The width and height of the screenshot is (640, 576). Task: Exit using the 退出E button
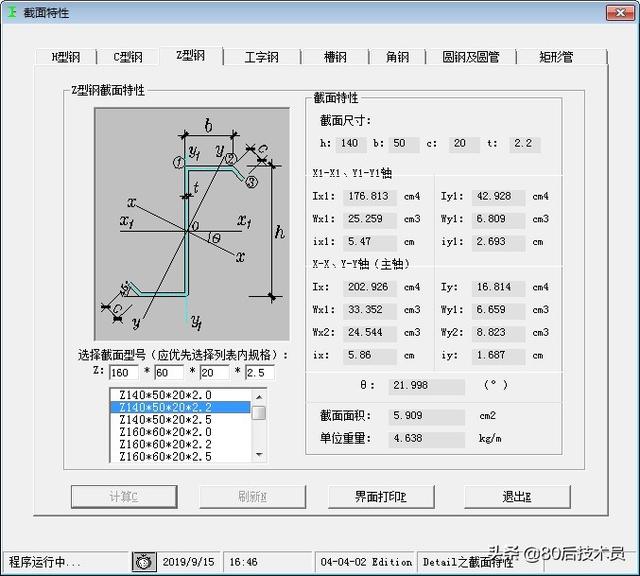coord(517,496)
